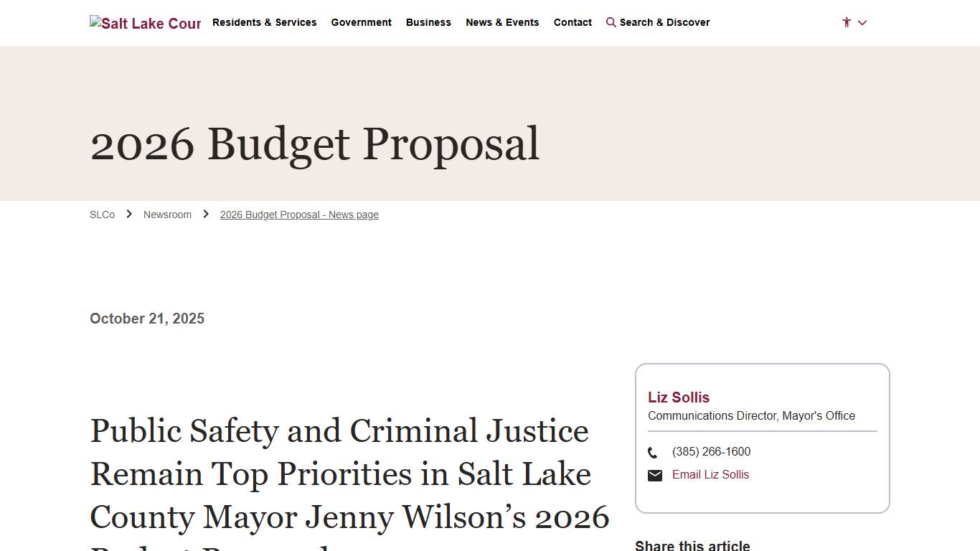
Task: Open the Government dropdown menu
Action: coord(361,22)
